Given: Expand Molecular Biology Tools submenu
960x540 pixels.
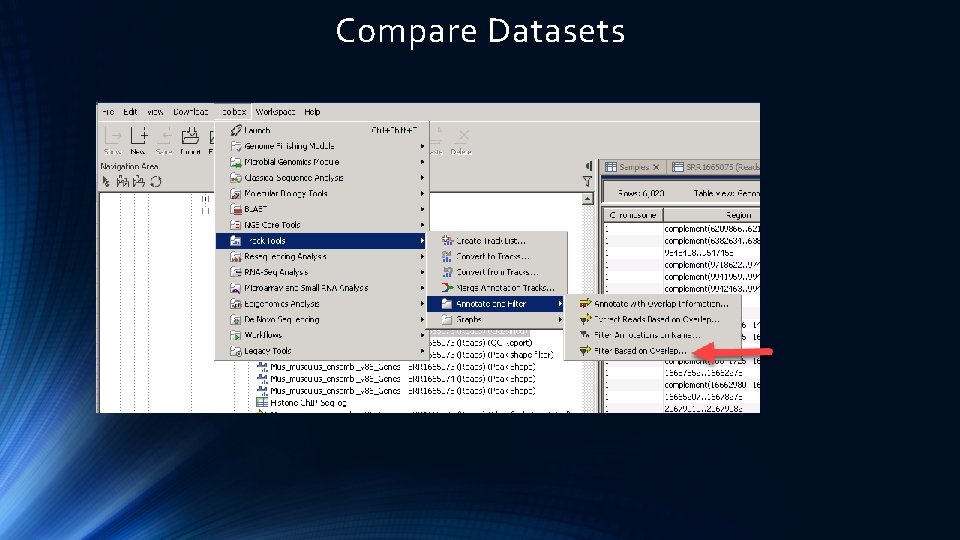Looking at the screenshot, I should click(x=322, y=193).
